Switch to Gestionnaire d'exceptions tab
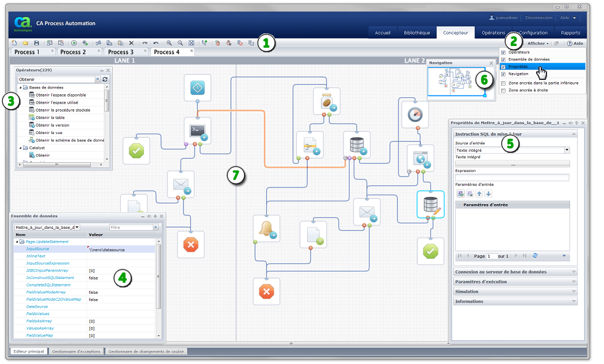This screenshot has width=604, height=364. pyautogui.click(x=77, y=352)
